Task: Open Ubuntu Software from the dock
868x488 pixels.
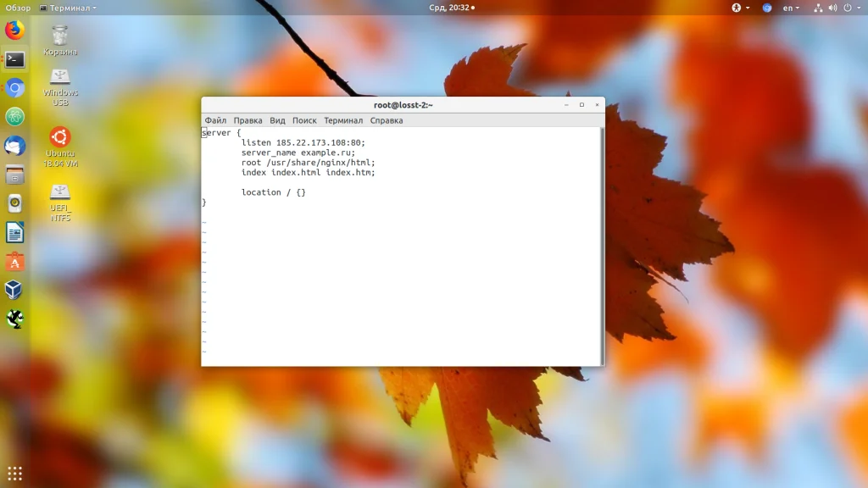Action: [15, 262]
